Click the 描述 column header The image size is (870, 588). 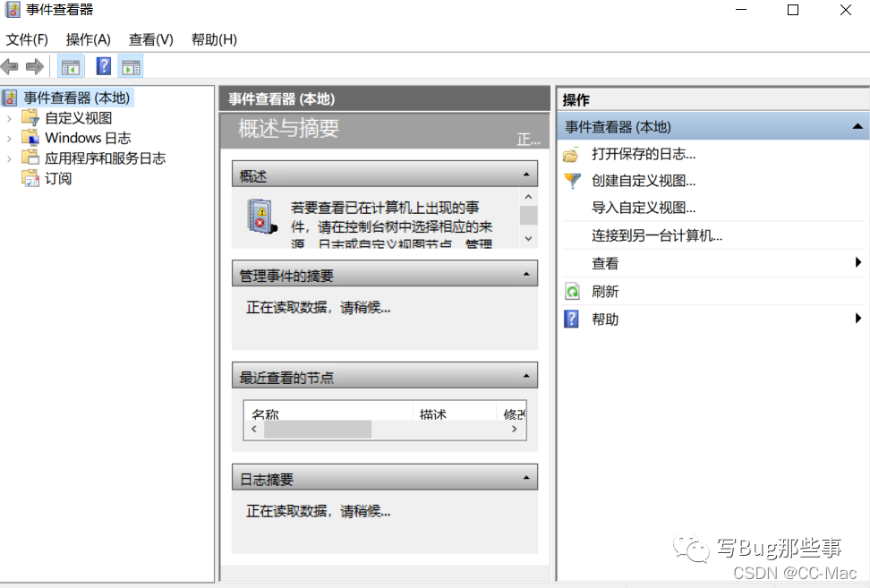pos(455,413)
